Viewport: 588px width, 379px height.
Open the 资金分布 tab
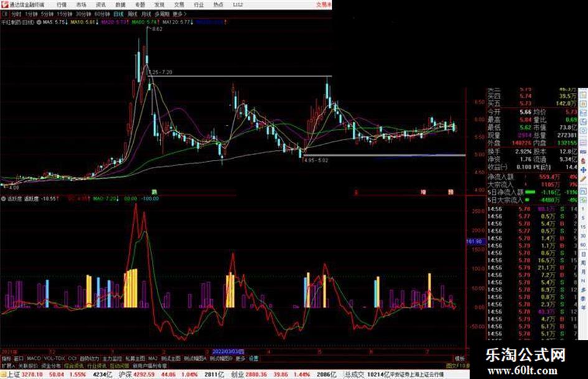click(51, 366)
